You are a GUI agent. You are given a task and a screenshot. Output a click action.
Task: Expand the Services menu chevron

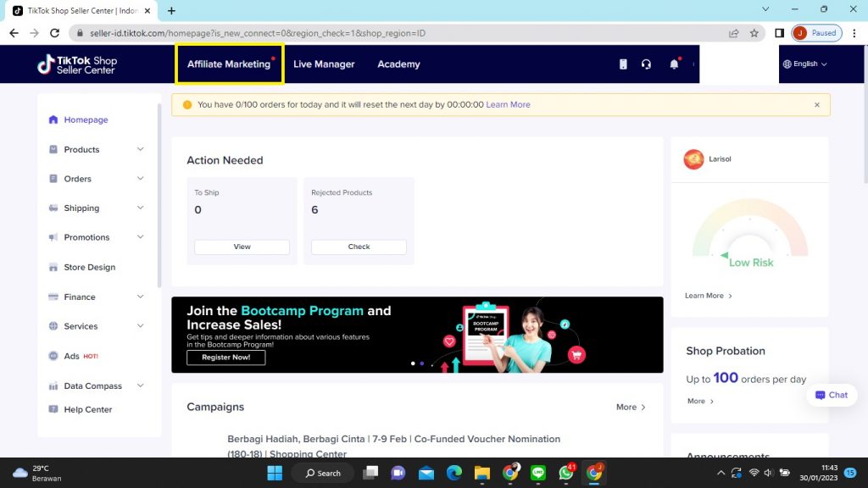[x=141, y=326]
